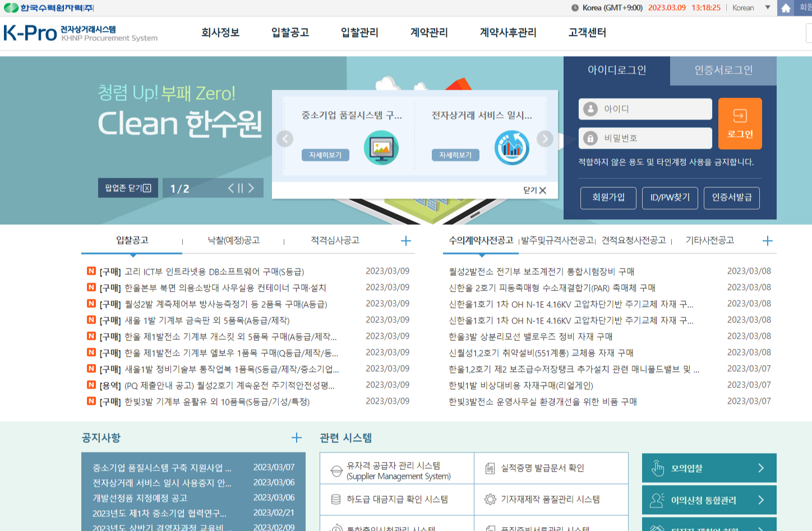Screen dimensions: 812x531
Task: Open 한울3발 상분리모선 벨로우즈 정비 자재 구매
Action: (x=530, y=337)
